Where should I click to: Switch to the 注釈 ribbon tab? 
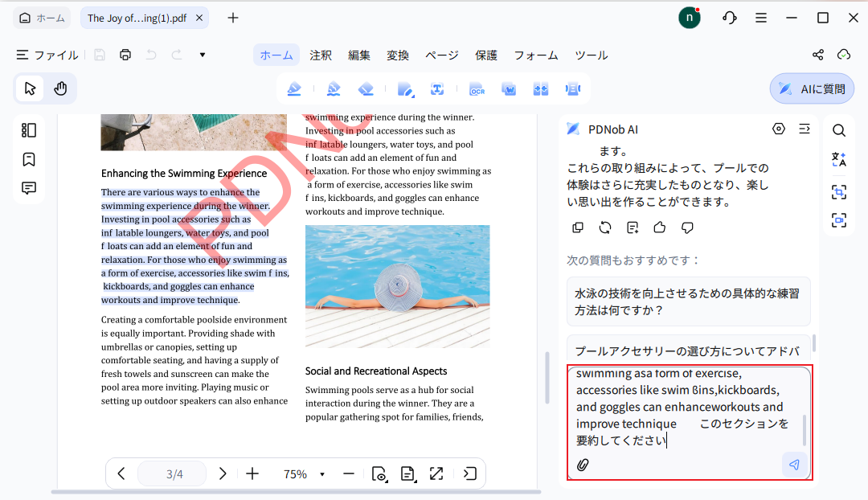click(320, 55)
